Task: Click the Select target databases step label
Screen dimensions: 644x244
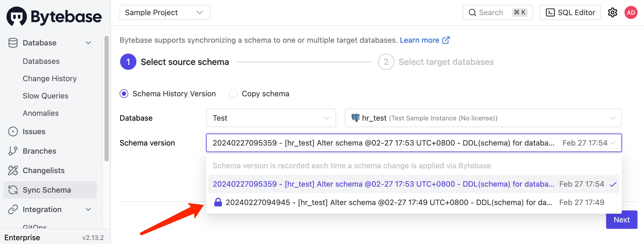Action: [x=446, y=62]
